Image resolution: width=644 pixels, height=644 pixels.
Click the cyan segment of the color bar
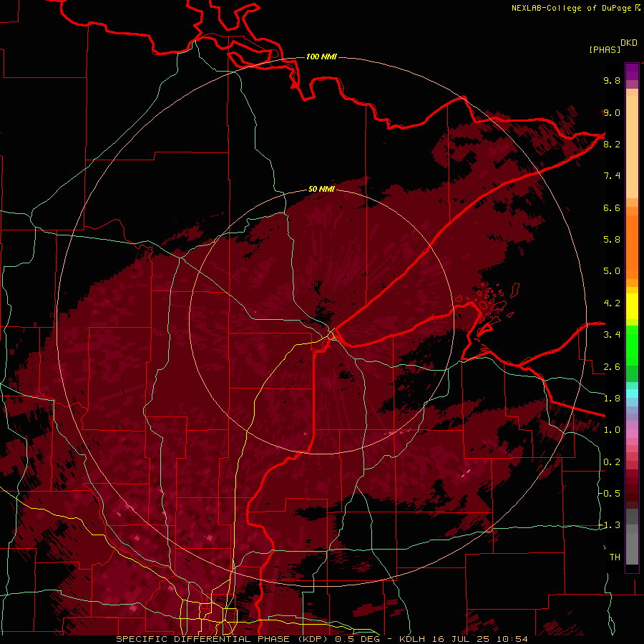click(632, 394)
